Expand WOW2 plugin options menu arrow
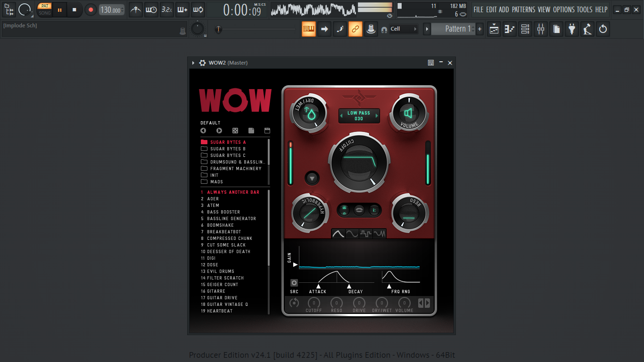This screenshot has width=644, height=362. [193, 63]
